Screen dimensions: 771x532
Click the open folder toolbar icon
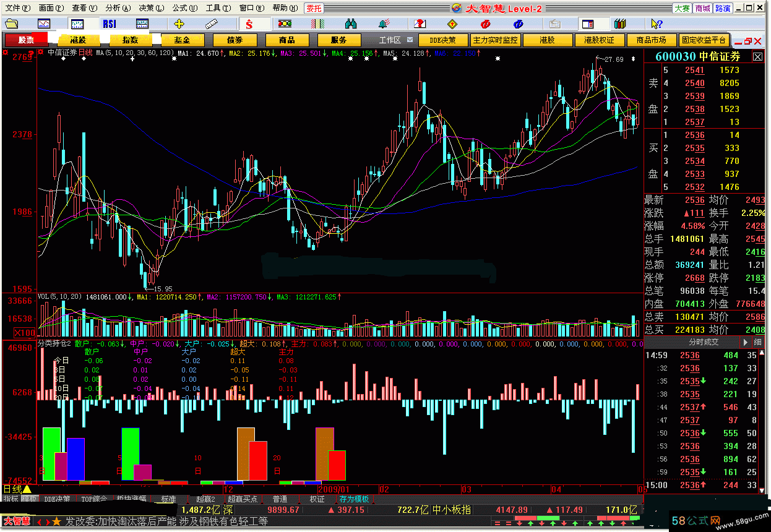click(12, 24)
